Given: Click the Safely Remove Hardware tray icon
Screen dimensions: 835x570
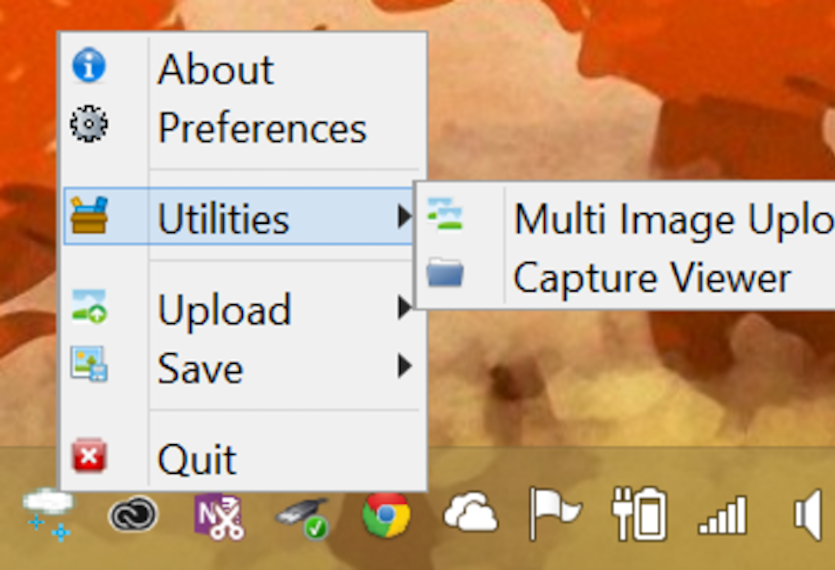Looking at the screenshot, I should tap(302, 517).
